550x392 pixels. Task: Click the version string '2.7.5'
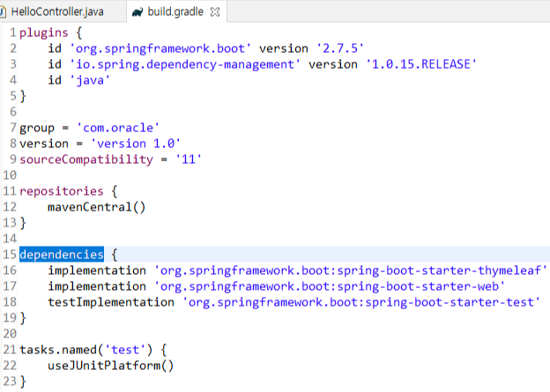[340, 48]
